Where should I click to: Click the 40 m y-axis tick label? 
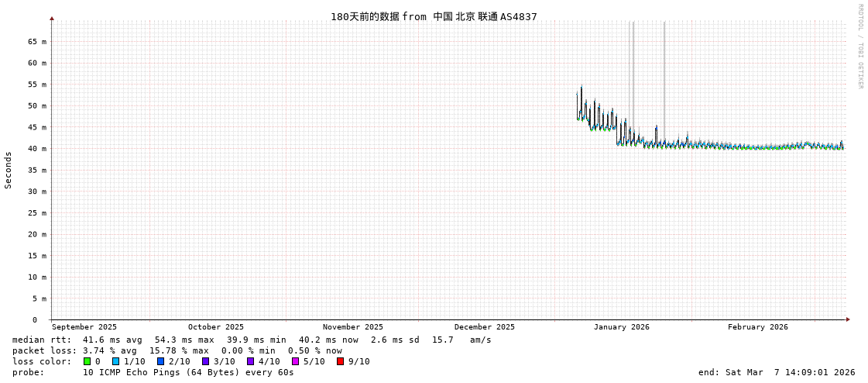coord(37,148)
